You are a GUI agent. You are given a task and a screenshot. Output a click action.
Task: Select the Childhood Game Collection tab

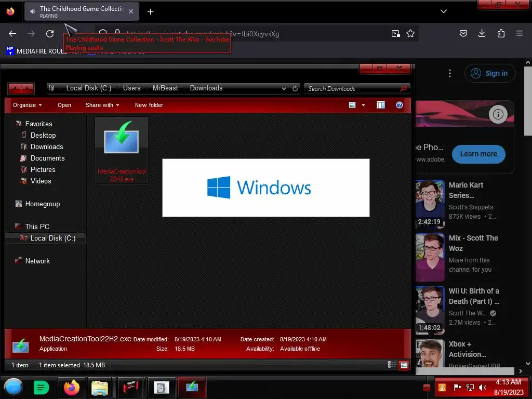82,11
